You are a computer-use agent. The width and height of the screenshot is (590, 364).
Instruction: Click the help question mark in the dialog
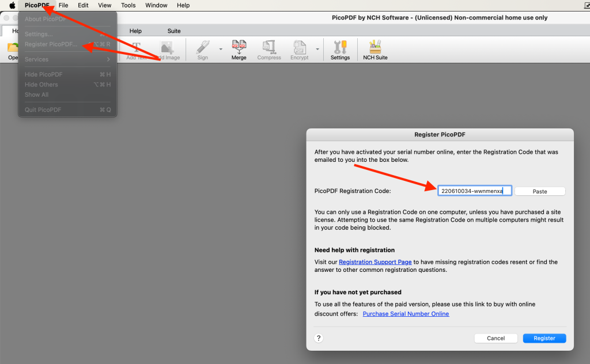pyautogui.click(x=319, y=338)
